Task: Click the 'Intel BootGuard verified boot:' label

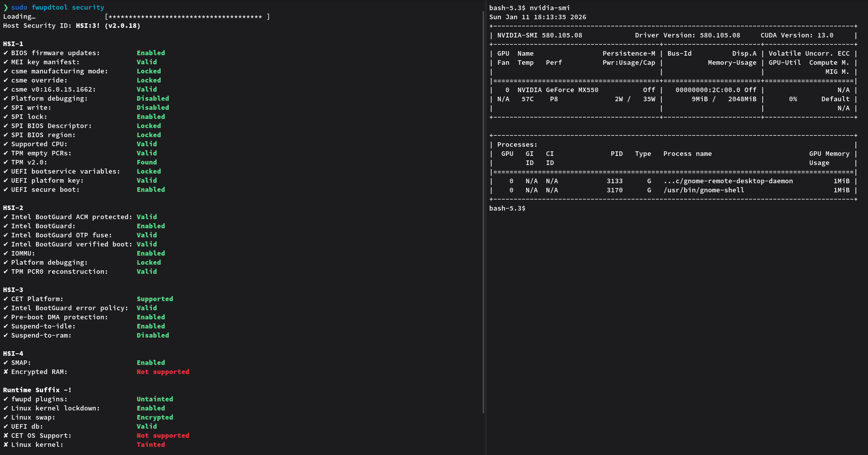Action: pyautogui.click(x=72, y=244)
